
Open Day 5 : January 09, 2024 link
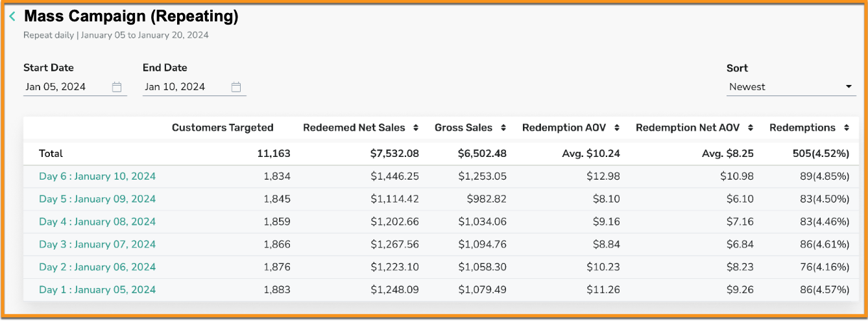point(97,199)
